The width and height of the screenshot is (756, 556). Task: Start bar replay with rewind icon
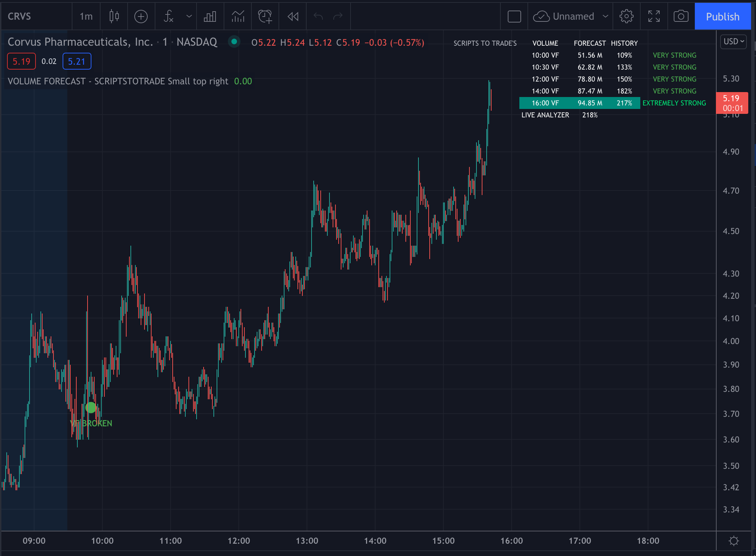(x=293, y=17)
